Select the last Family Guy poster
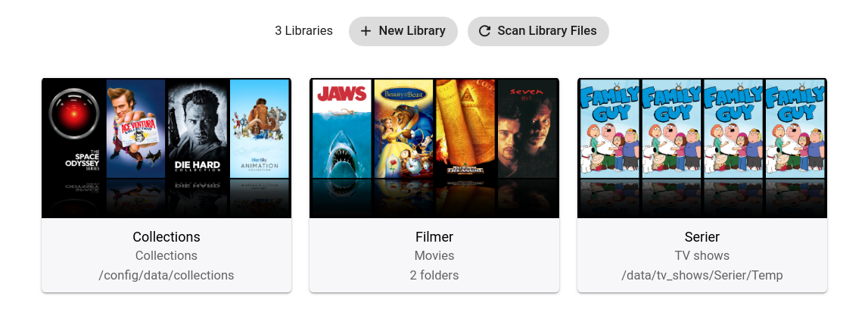 click(795, 129)
